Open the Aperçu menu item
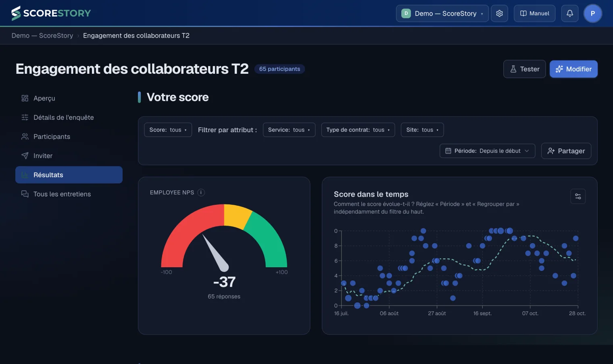This screenshot has width=613, height=364. click(69, 98)
